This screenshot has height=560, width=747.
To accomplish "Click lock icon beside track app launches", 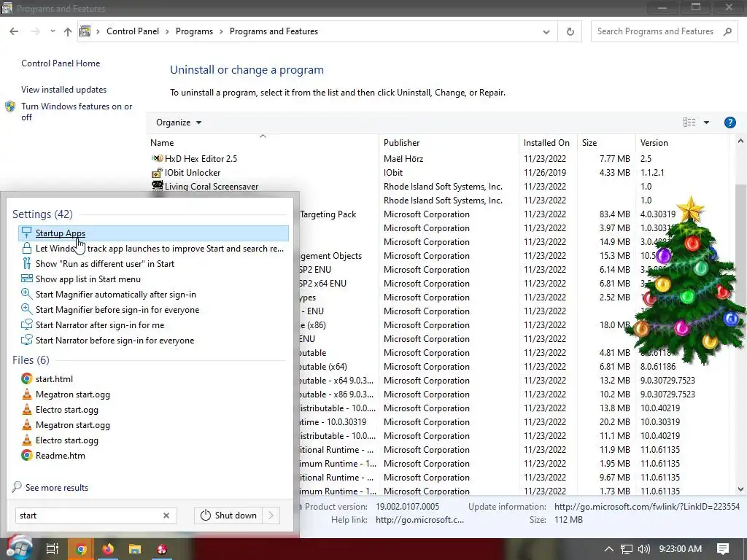I will click(x=27, y=248).
